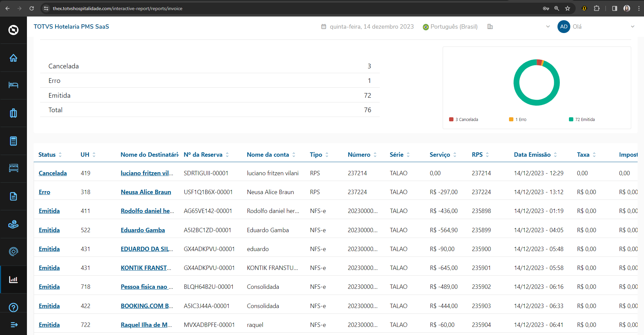Viewport: 644px width, 335px height.
Task: Click the calendar icon beside the date
Action: coord(324,27)
